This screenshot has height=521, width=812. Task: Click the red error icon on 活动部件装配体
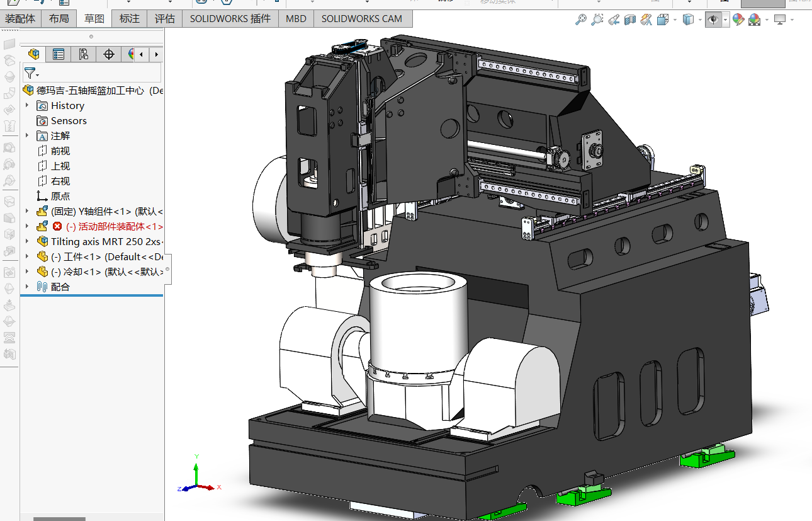[x=57, y=227]
